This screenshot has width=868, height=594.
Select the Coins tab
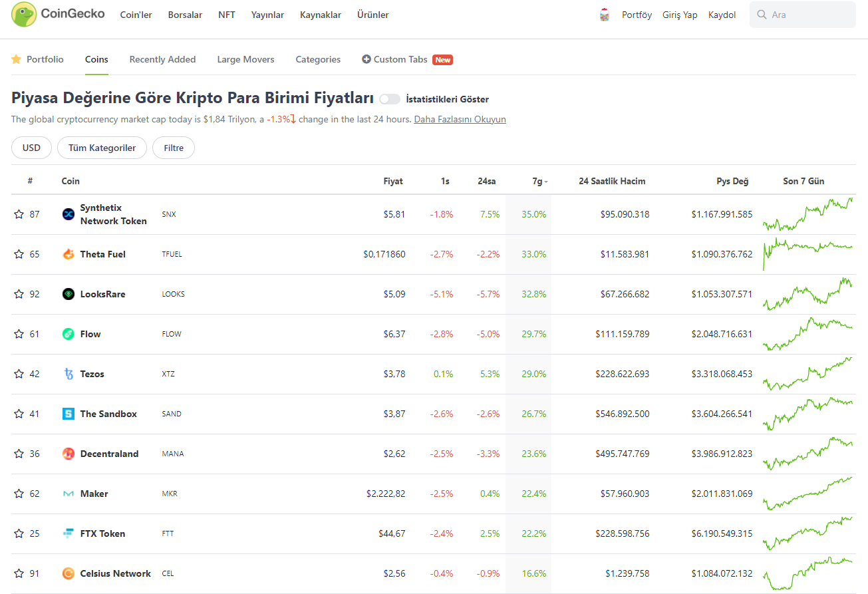[x=96, y=59]
